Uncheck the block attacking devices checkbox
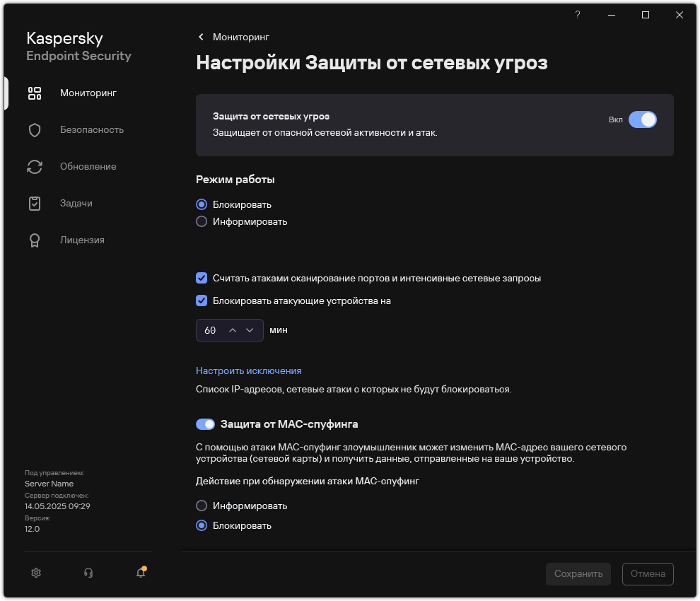 coord(202,300)
